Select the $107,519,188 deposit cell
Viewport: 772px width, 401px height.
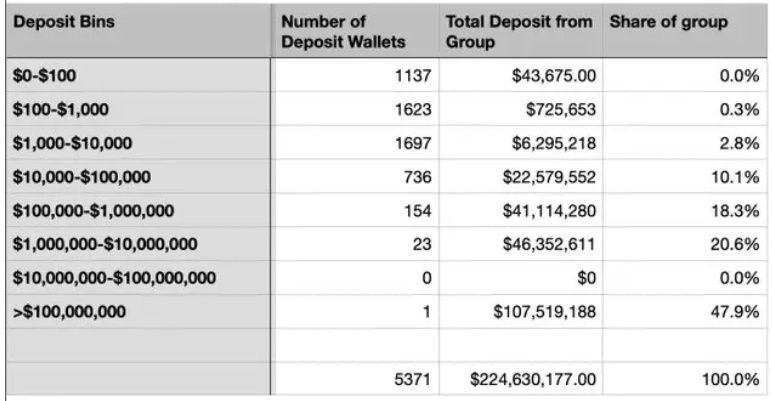[520, 311]
